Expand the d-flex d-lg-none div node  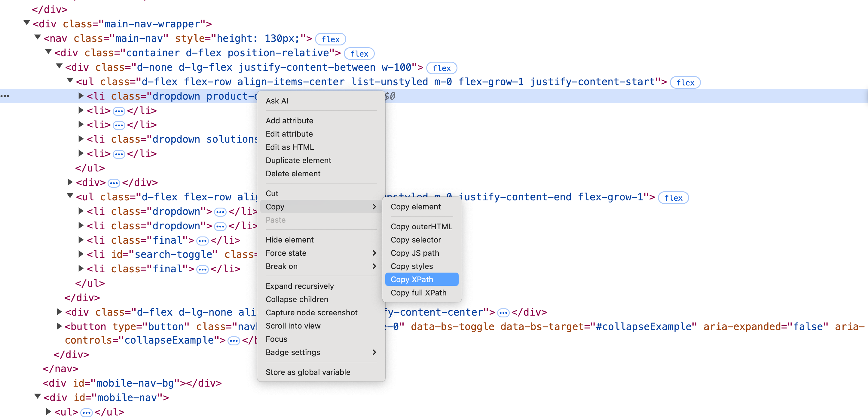pyautogui.click(x=59, y=312)
